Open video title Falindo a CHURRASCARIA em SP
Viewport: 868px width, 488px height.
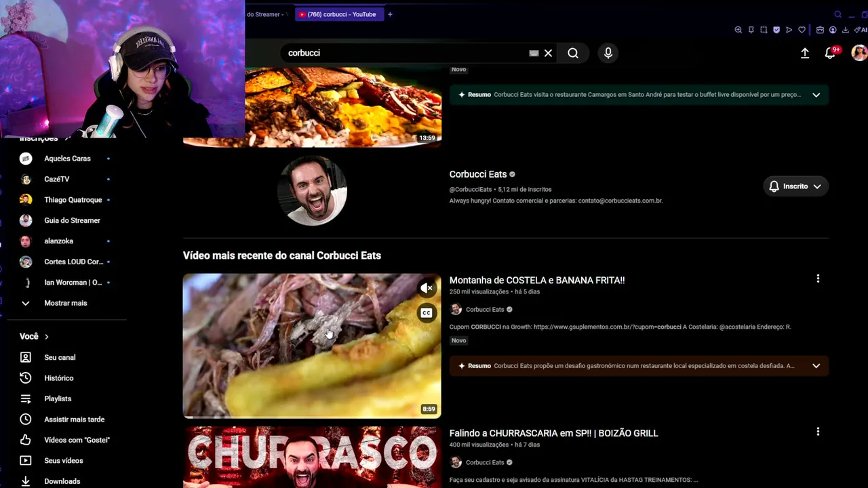click(x=553, y=433)
